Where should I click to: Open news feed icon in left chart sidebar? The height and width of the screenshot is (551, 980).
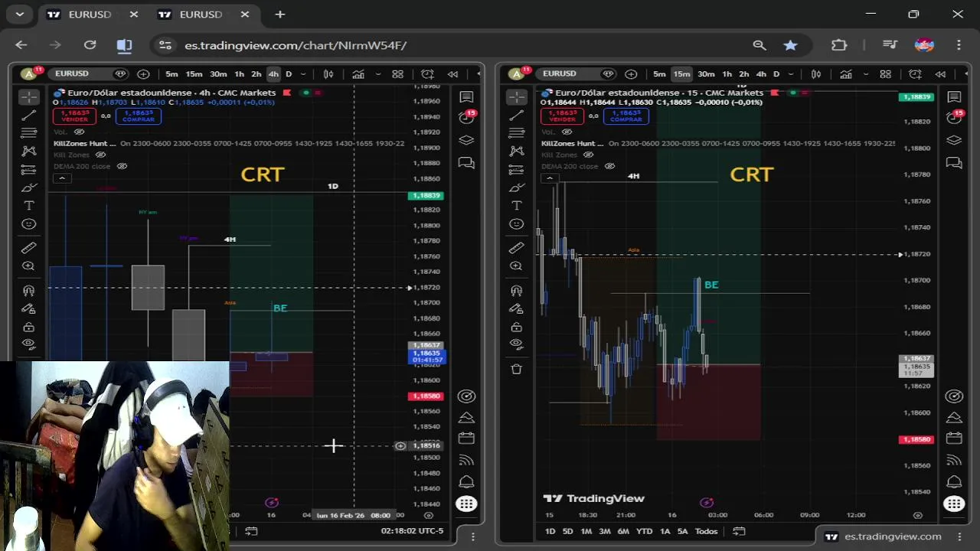pyautogui.click(x=466, y=460)
